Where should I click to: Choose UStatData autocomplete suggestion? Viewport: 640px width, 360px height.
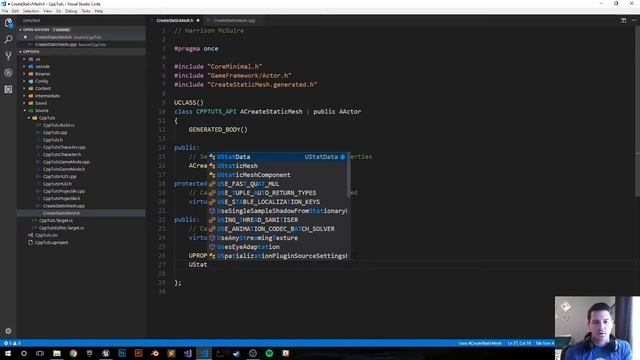coord(278,157)
